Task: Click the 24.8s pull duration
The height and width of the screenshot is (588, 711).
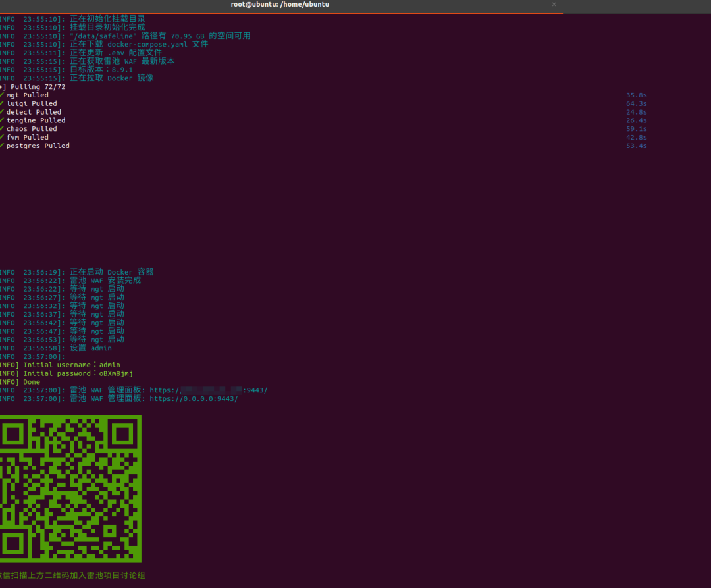Action: tap(637, 112)
